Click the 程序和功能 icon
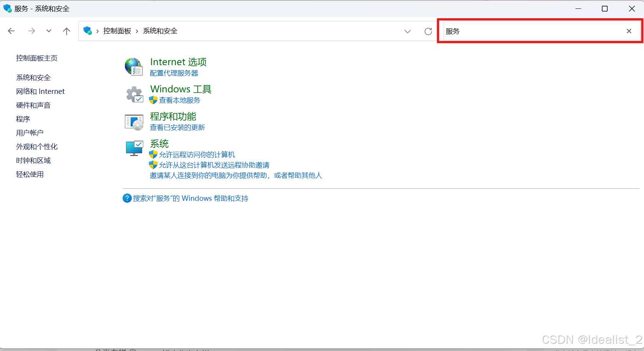 tap(134, 122)
